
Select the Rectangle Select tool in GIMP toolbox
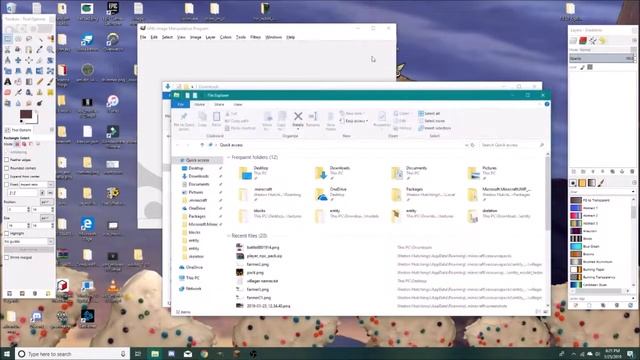pyautogui.click(x=8, y=39)
